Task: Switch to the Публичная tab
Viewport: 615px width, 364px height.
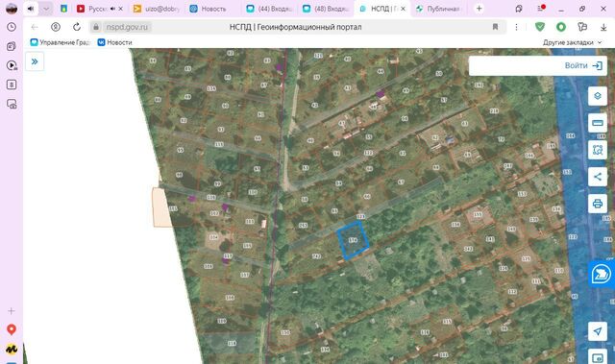Action: (x=438, y=9)
